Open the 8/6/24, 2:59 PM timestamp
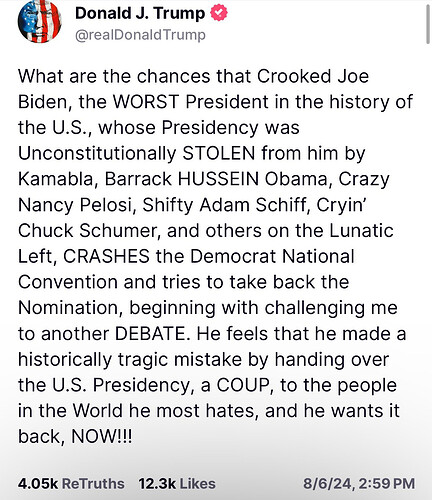Image resolution: width=432 pixels, height=500 pixels. (359, 484)
